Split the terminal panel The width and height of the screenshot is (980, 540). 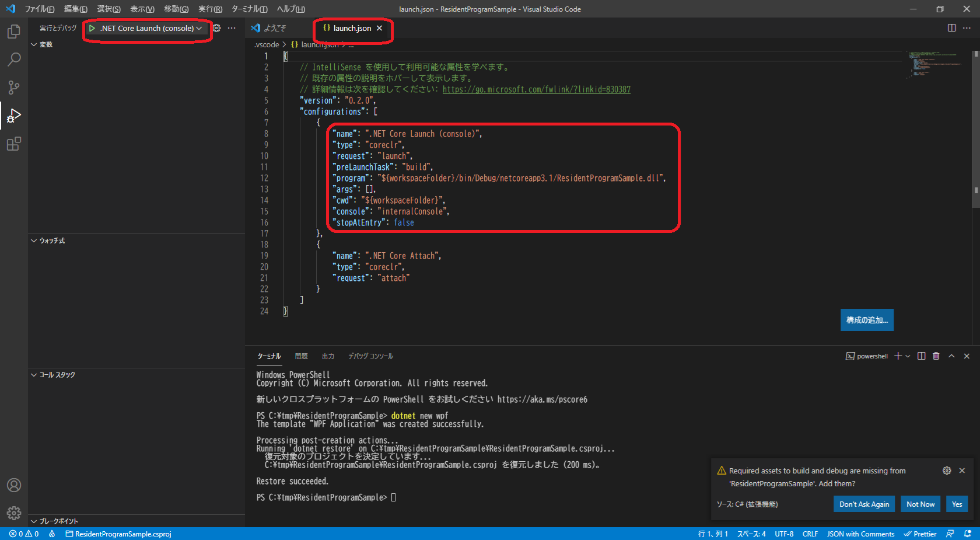(x=921, y=356)
